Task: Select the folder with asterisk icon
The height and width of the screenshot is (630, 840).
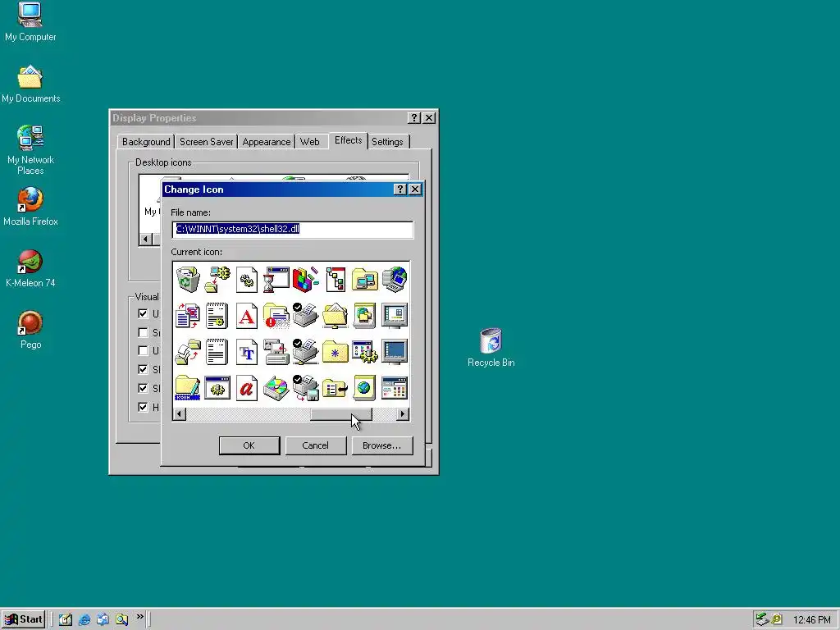Action: pyautogui.click(x=336, y=352)
